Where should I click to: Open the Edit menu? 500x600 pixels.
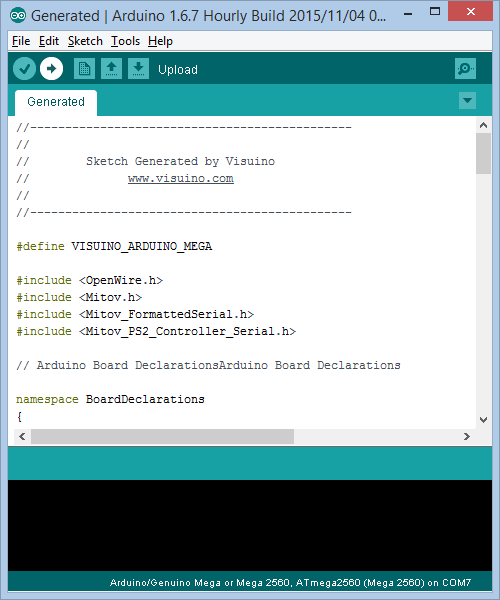point(49,41)
